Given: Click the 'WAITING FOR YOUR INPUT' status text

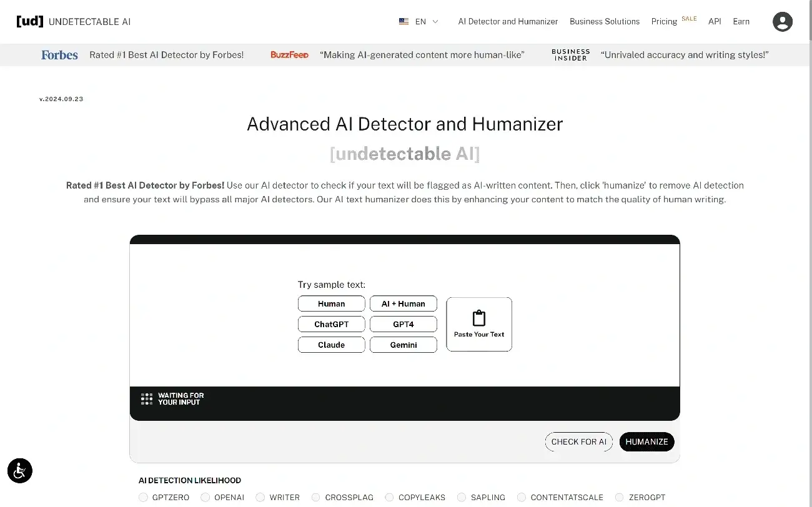Looking at the screenshot, I should pyautogui.click(x=181, y=399).
